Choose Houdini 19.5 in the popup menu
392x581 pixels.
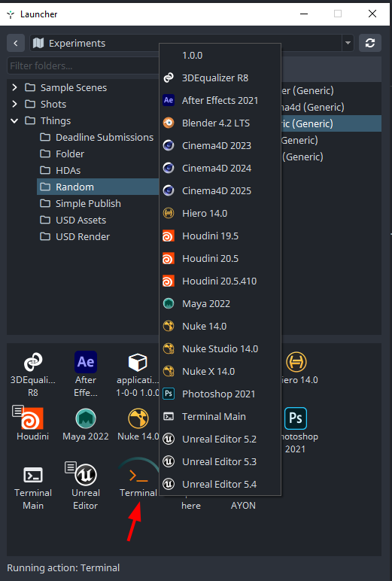[x=220, y=236]
